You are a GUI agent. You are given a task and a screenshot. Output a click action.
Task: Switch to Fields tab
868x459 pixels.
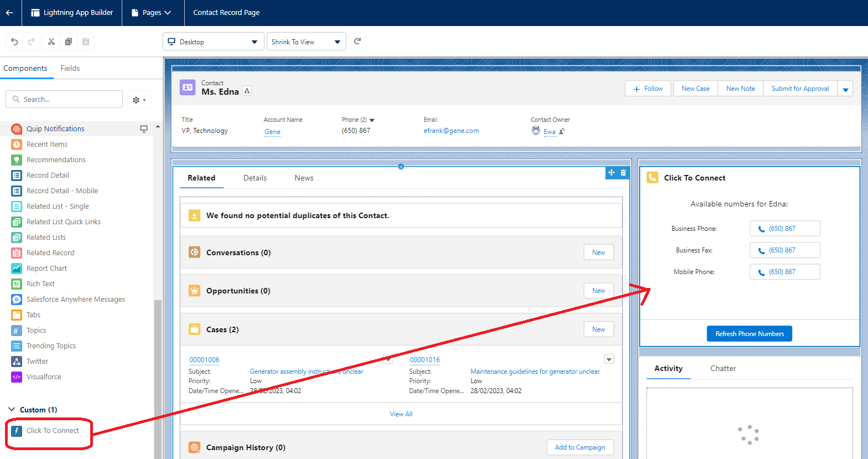click(70, 68)
